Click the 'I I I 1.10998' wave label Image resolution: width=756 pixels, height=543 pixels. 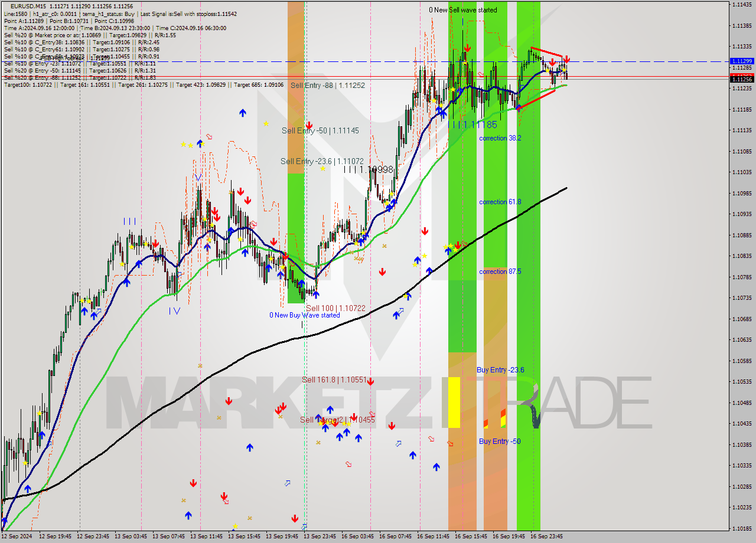(x=369, y=169)
